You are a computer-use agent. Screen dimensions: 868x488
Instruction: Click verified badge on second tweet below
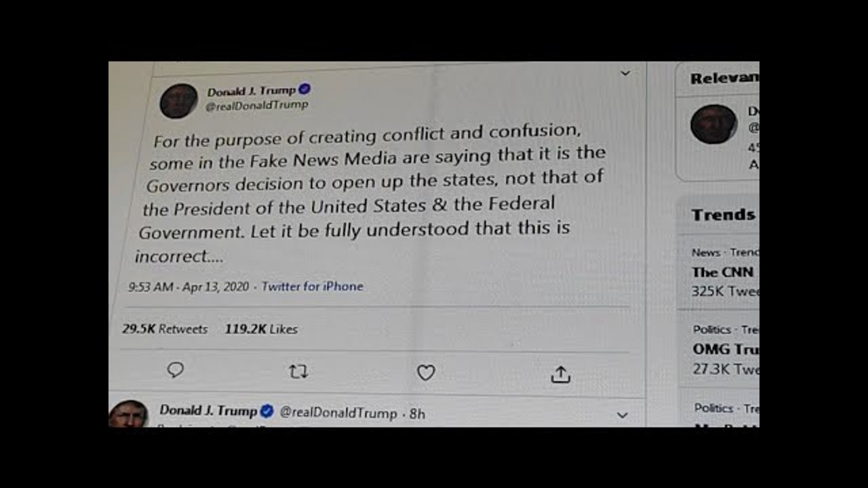pos(267,411)
